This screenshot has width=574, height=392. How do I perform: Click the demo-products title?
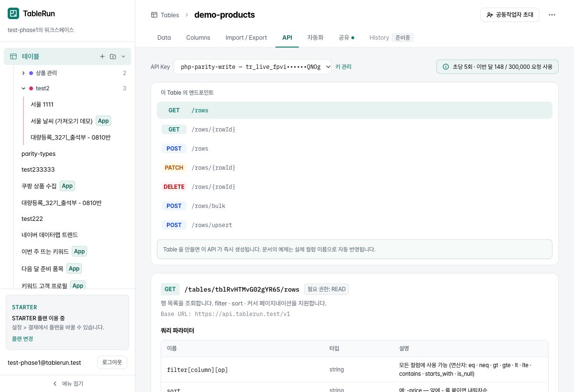224,15
